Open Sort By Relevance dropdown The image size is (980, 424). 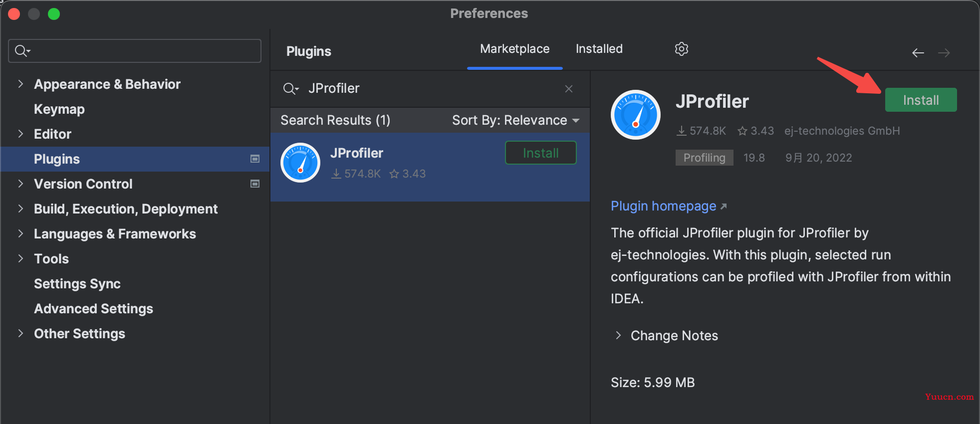pos(516,120)
